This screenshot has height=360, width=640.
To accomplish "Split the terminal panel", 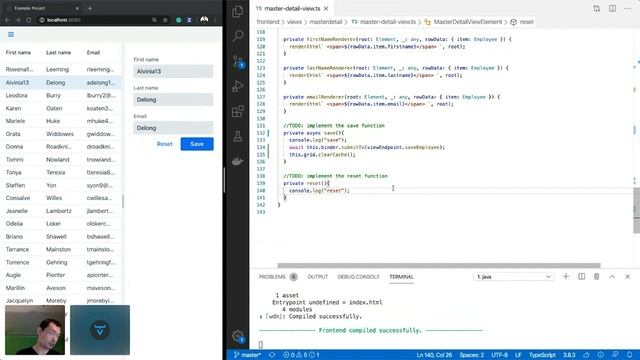I will click(581, 276).
